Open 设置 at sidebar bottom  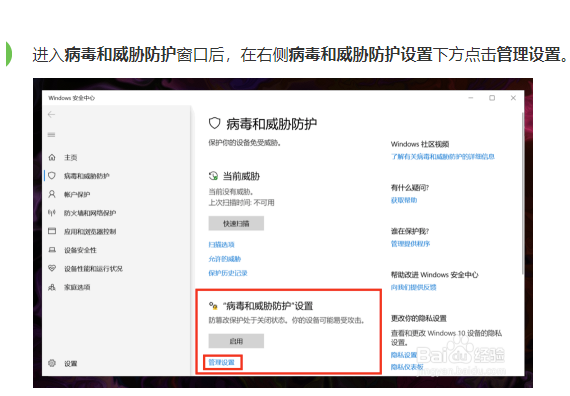point(71,363)
